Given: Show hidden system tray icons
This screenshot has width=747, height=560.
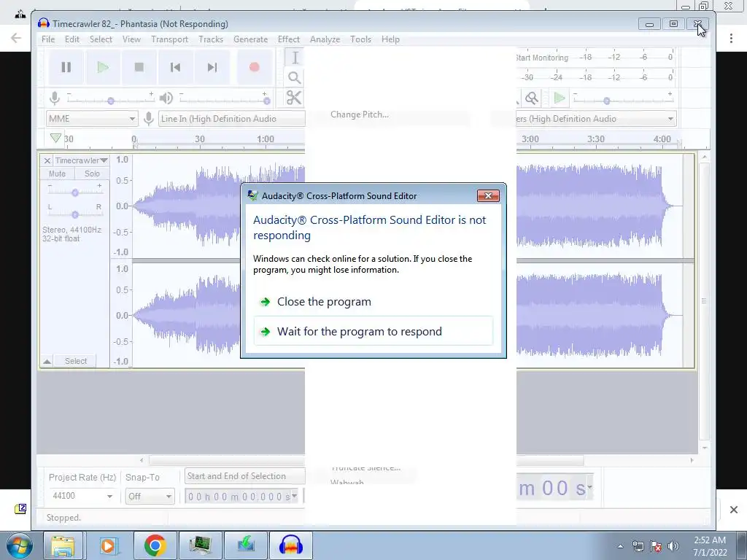Looking at the screenshot, I should click(x=620, y=546).
